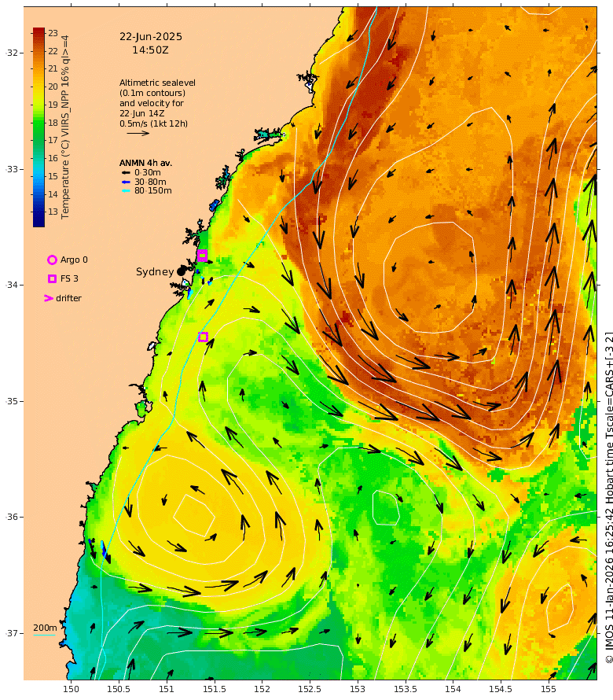The height and width of the screenshot is (700, 613).
Task: Click the yellow 20° band of the colorbar
Action: 39,87
